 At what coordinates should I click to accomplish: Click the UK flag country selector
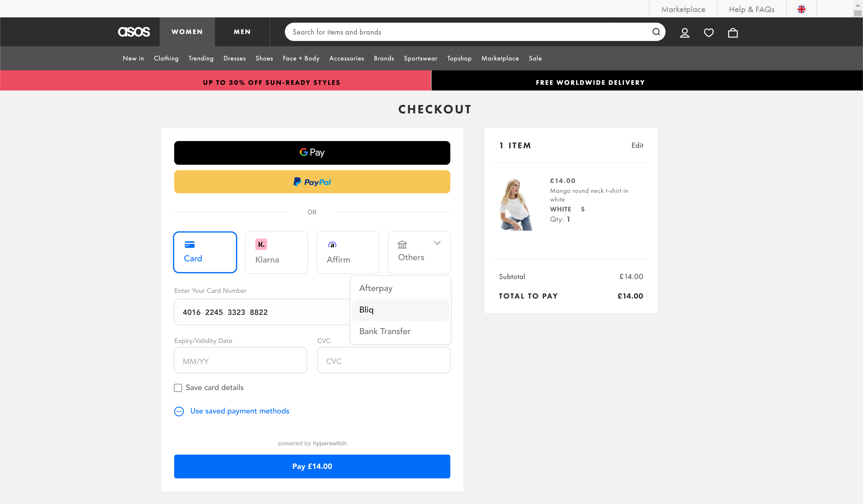point(801,9)
